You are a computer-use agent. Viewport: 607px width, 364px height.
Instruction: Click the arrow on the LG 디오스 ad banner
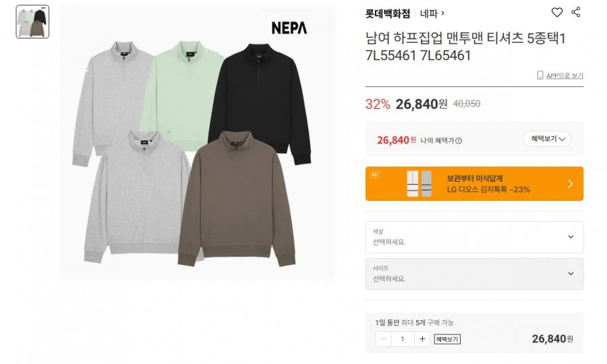click(x=570, y=184)
